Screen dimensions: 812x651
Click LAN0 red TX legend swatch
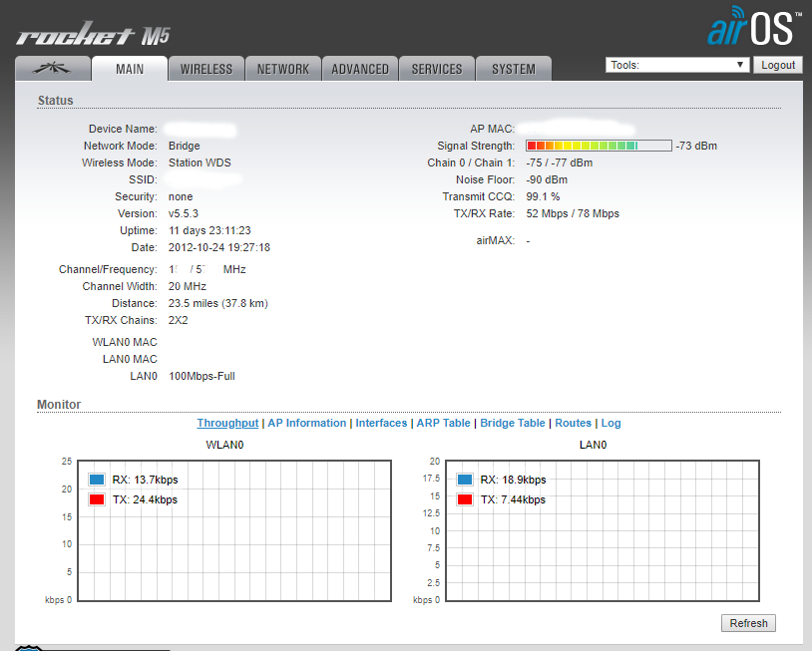pyautogui.click(x=465, y=499)
